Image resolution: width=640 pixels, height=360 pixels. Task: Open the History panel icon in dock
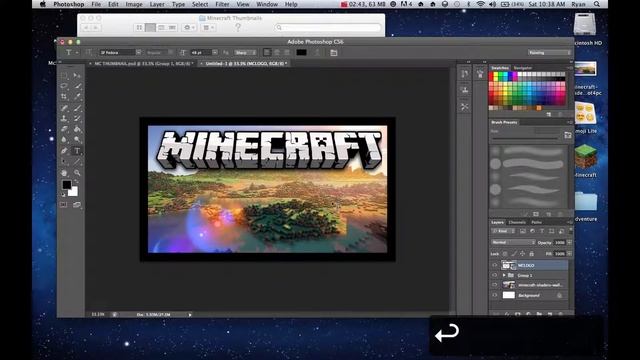[x=464, y=74]
